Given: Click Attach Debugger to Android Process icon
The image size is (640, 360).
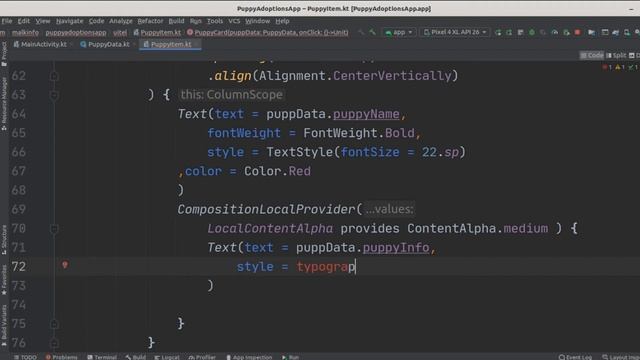Looking at the screenshot, I should tap(566, 32).
